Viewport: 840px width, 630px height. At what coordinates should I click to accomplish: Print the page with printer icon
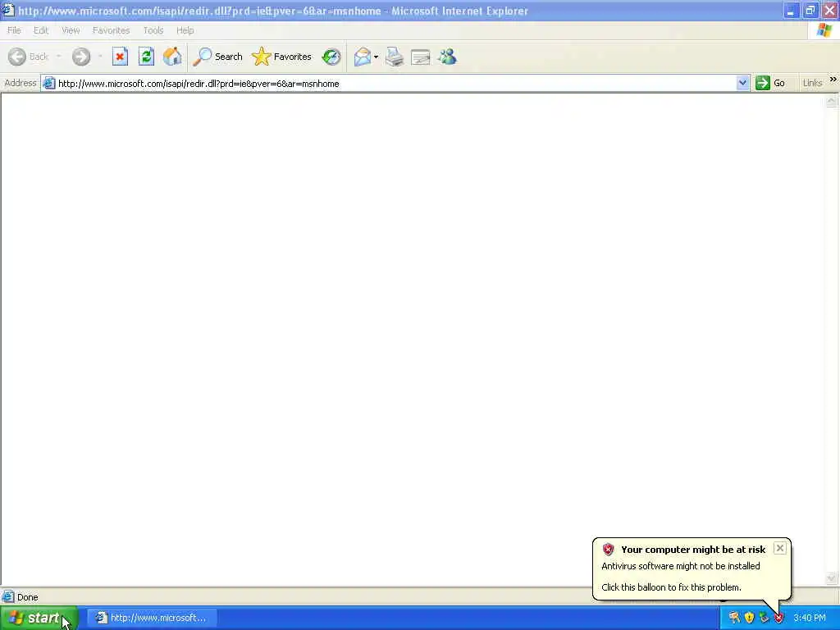(395, 57)
